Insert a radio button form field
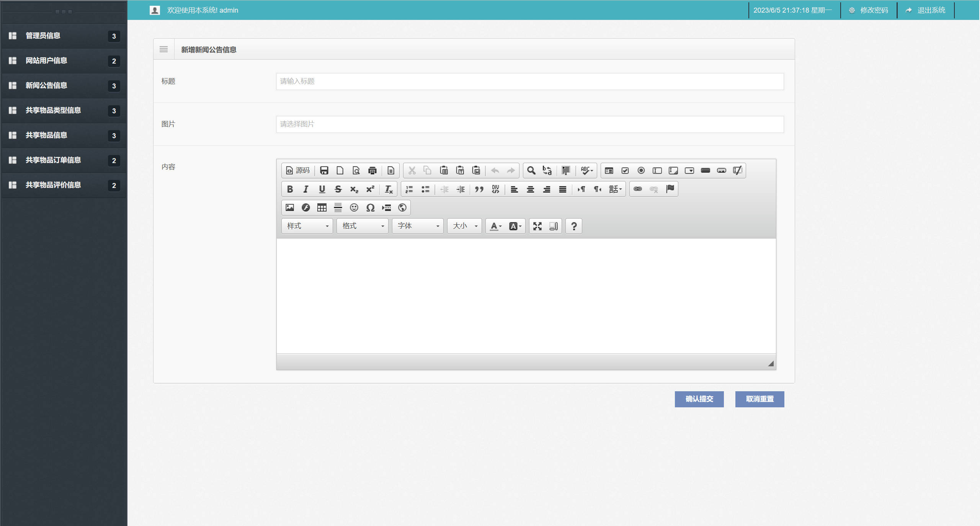This screenshot has height=526, width=980. pyautogui.click(x=641, y=170)
